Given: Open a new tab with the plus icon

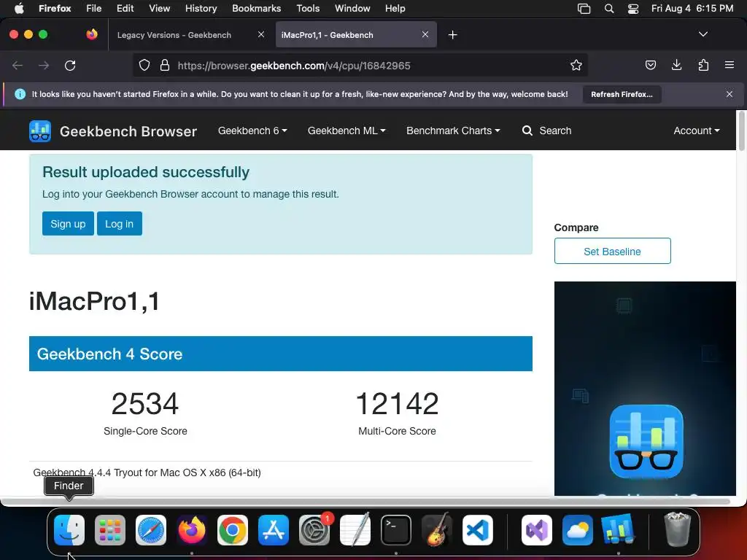Looking at the screenshot, I should click(x=452, y=35).
